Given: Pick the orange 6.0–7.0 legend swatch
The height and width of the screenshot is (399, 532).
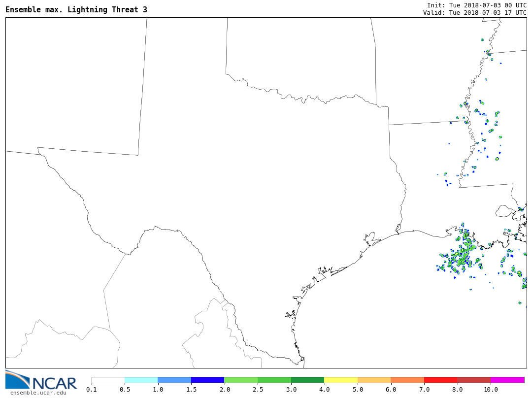Looking at the screenshot, I should 407,380.
